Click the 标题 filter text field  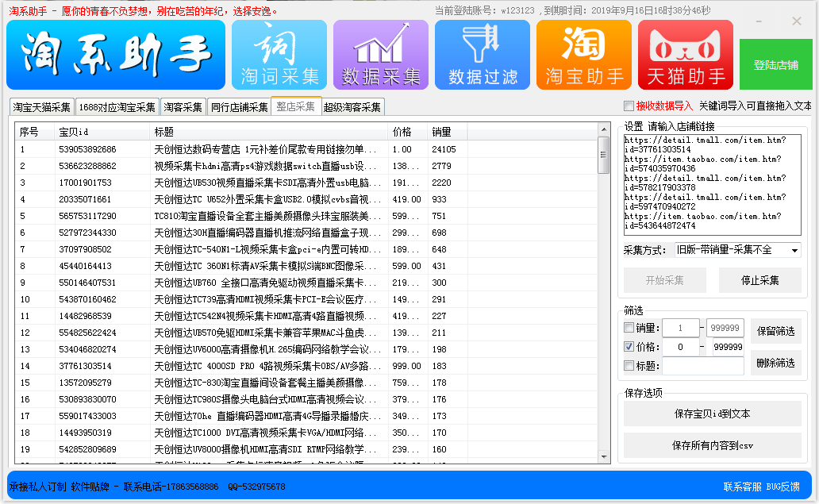tap(703, 366)
